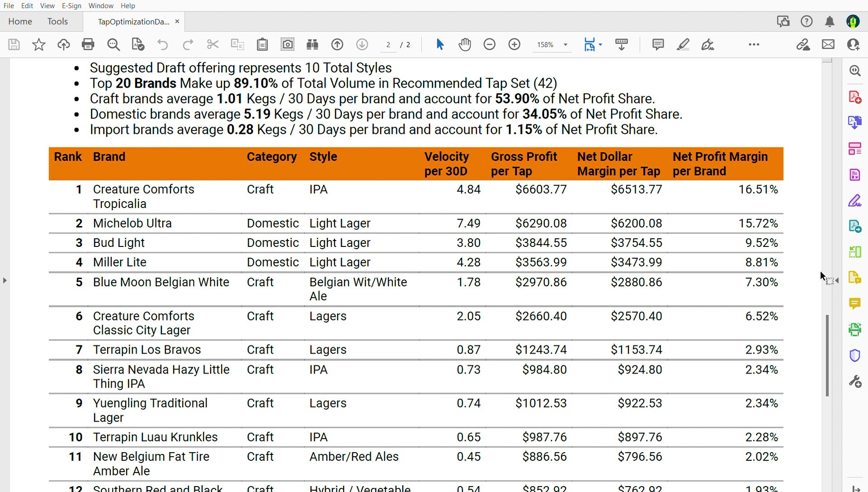Expand the fit page options dropdown arrow
This screenshot has height=492, width=868.
(600, 44)
